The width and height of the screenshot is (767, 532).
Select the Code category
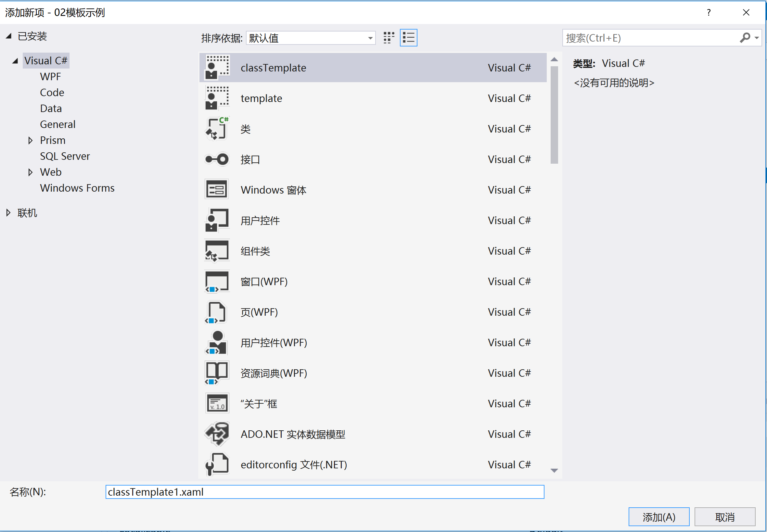pyautogui.click(x=52, y=93)
